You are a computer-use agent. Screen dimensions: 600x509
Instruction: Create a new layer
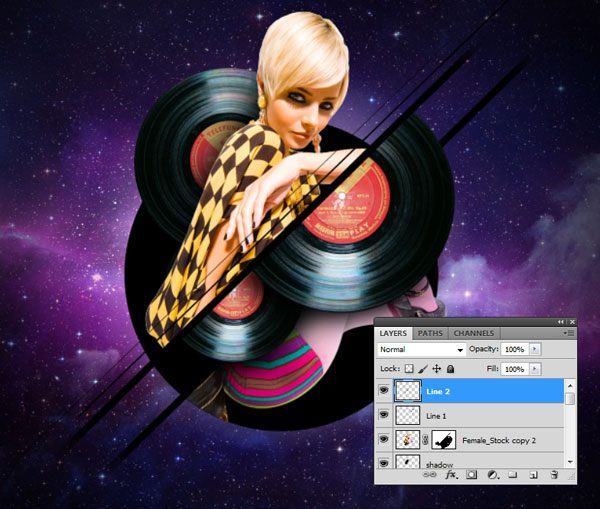coord(533,475)
